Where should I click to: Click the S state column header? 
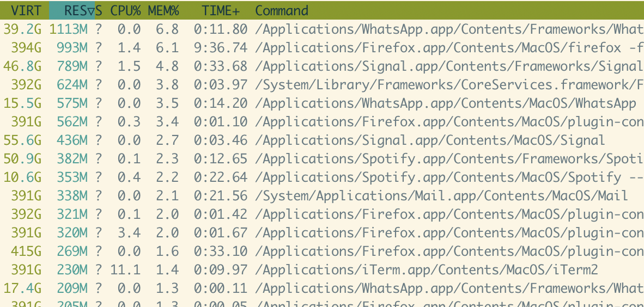[99, 10]
